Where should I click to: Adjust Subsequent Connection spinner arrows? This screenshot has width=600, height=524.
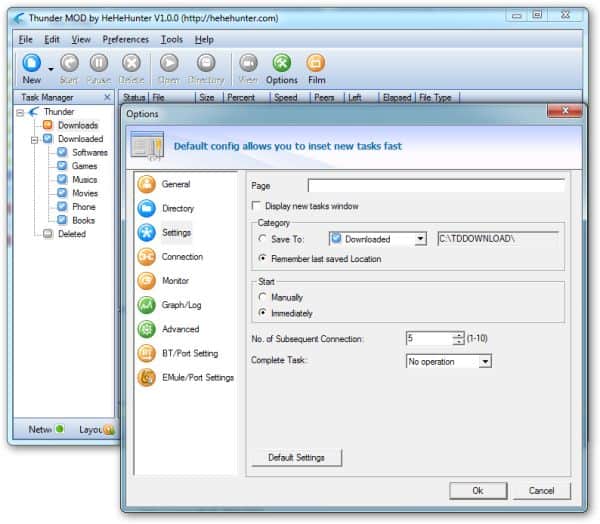point(458,338)
